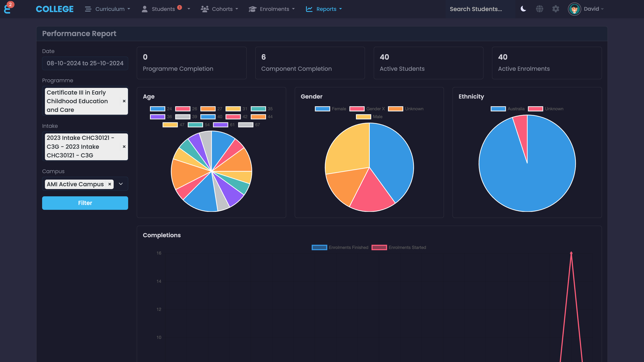Click the Search Students field
Screen dimensions: 644x362
[480, 9]
